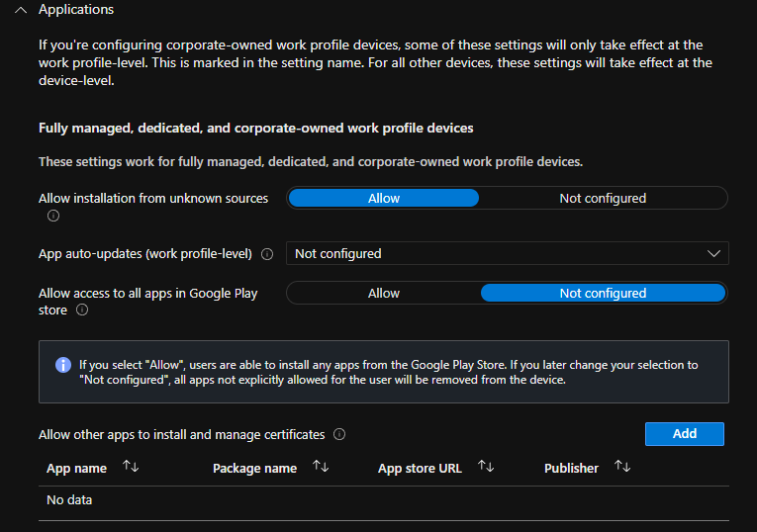
Task: Sort table by Package name
Action: (x=321, y=467)
